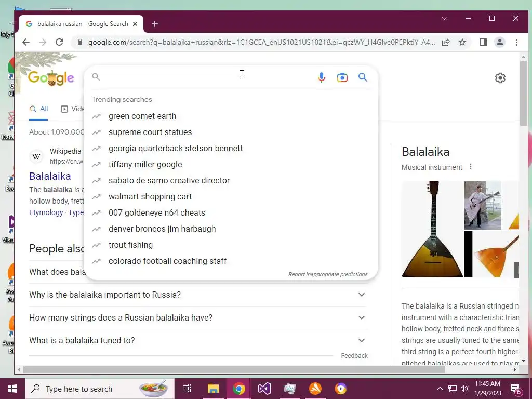532x399 pixels.
Task: Choose 'georgia quarterback stetson bennett' suggestion
Action: click(231, 148)
